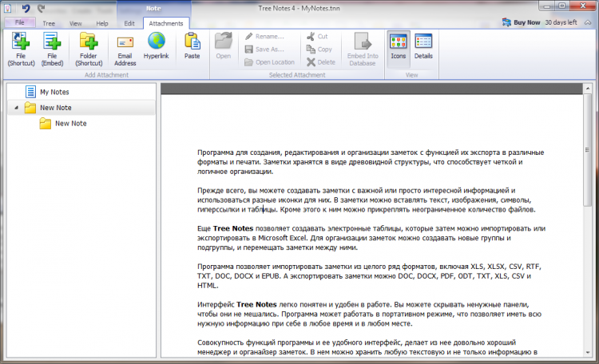This screenshot has height=364, width=599.
Task: Add a File (Embed) attachment
Action: tap(53, 49)
